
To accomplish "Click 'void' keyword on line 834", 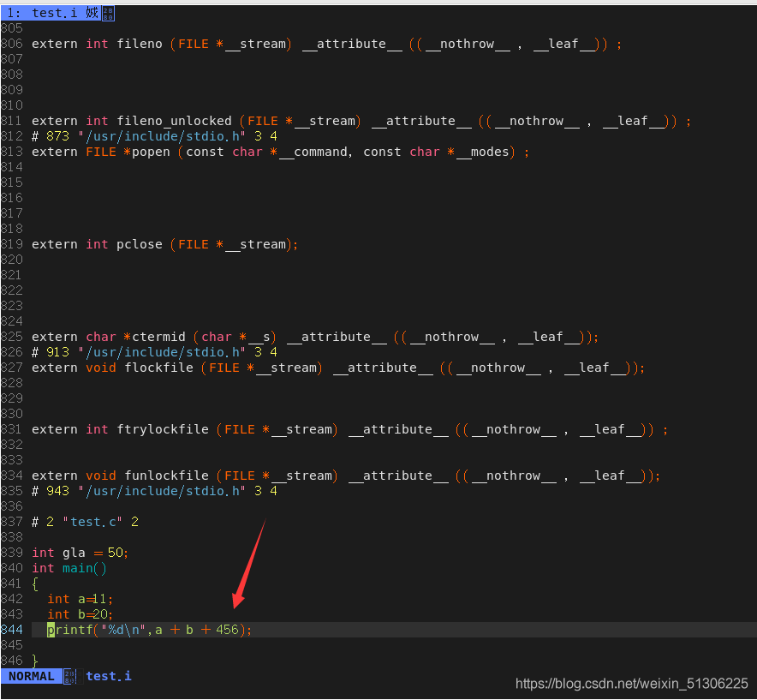I will click(101, 476).
